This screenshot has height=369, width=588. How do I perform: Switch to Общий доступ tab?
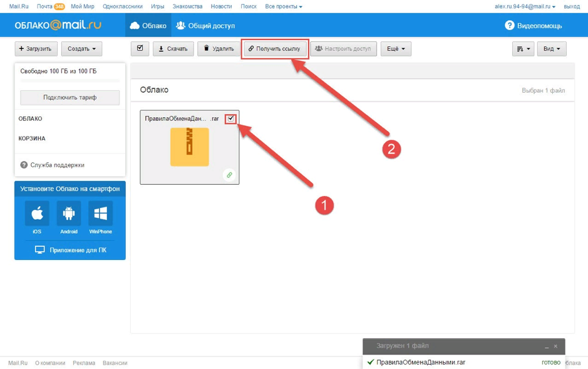(205, 26)
